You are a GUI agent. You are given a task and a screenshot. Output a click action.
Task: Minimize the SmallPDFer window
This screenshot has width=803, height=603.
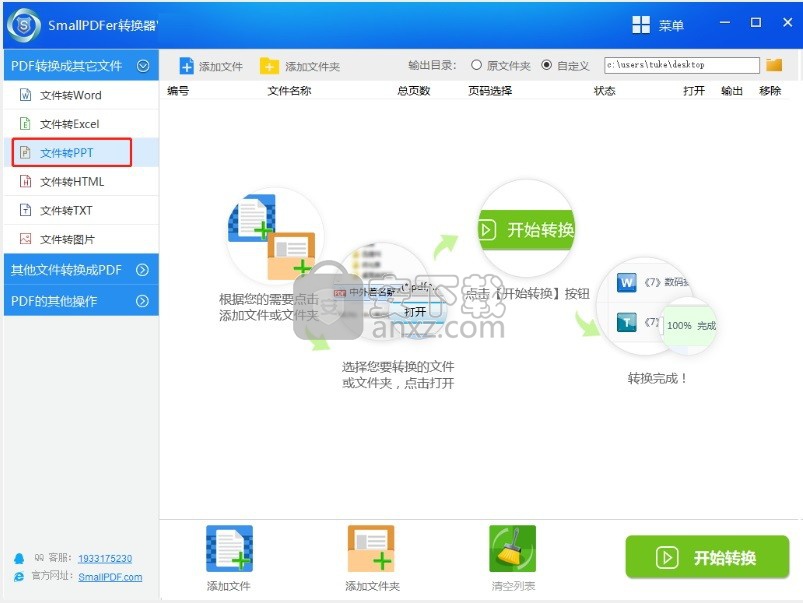pos(725,23)
